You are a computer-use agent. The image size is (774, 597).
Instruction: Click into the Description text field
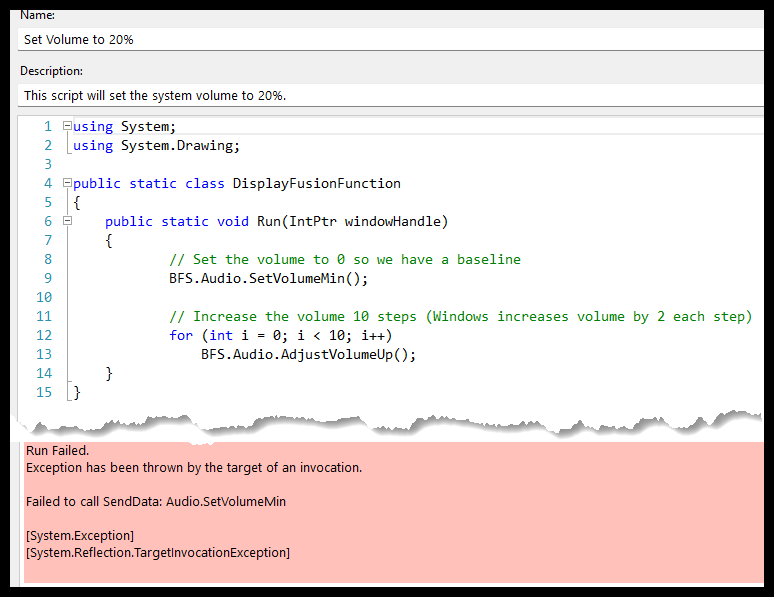pyautogui.click(x=390, y=95)
